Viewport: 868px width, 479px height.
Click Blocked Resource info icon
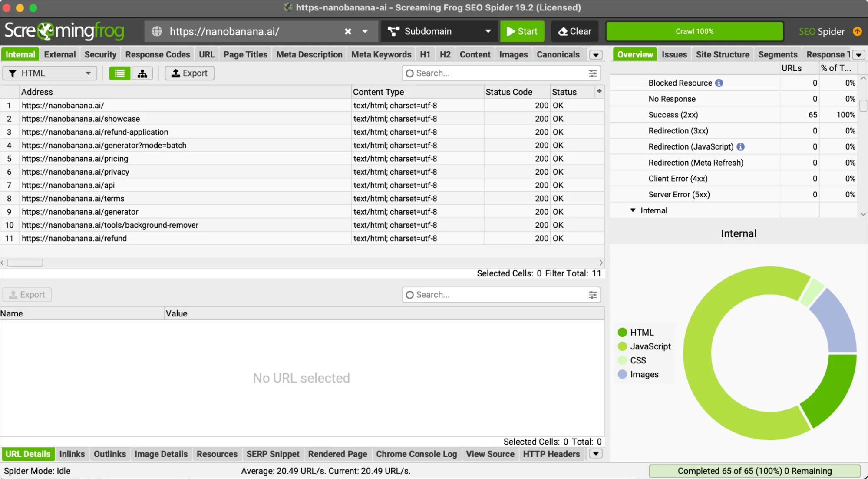pos(719,83)
